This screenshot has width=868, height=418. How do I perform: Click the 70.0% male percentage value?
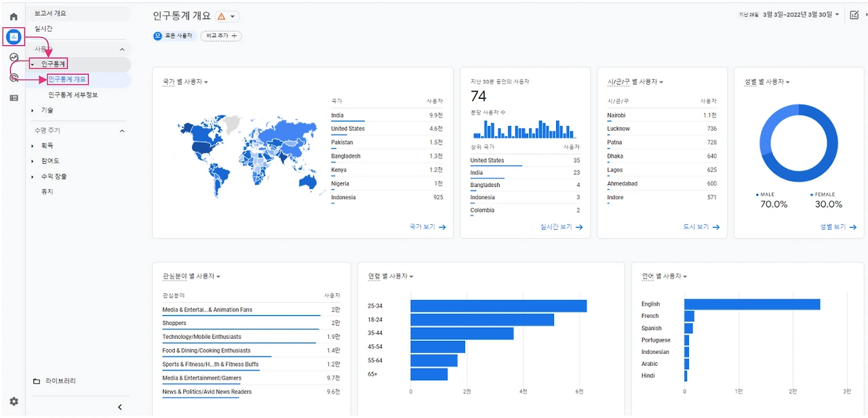[x=774, y=205]
